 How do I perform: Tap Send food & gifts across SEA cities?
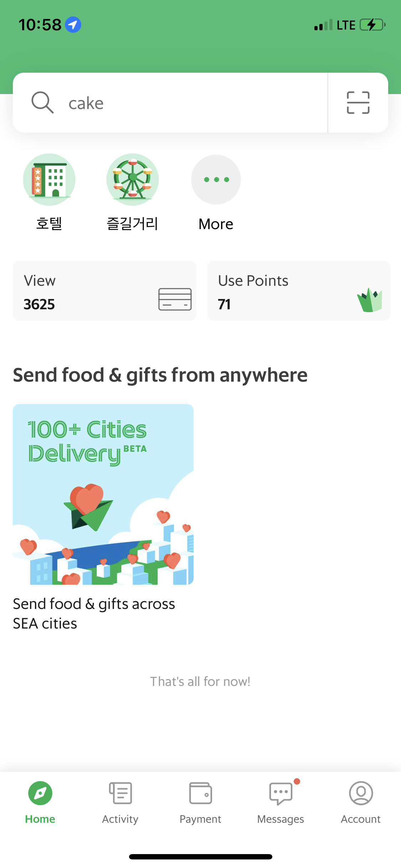(94, 614)
